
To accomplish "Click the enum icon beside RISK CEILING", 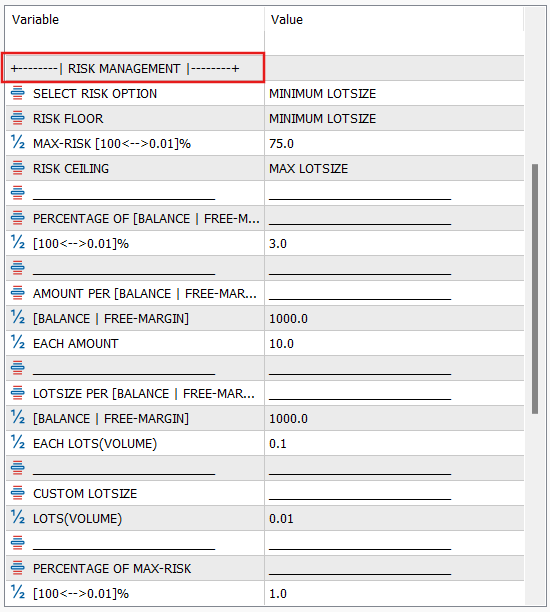I will [x=18, y=168].
